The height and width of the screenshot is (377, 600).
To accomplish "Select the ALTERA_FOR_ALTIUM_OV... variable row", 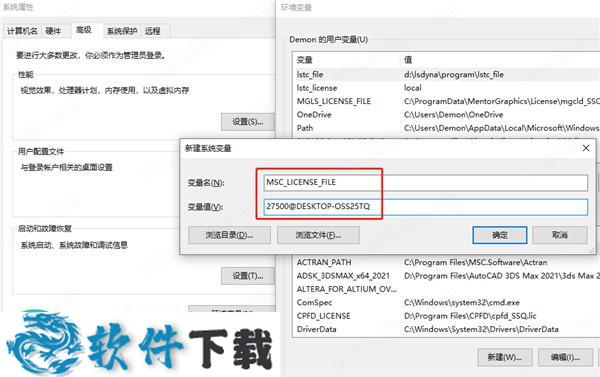I will coord(446,289).
